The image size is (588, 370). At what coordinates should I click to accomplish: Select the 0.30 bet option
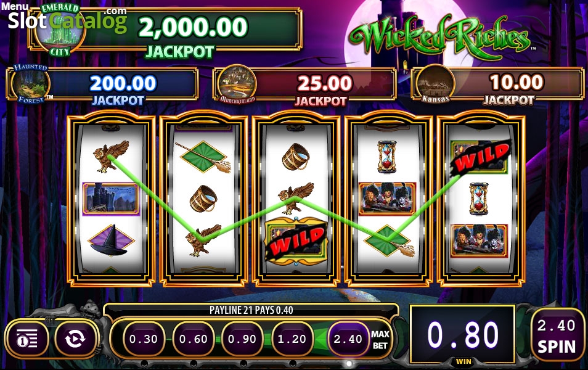143,339
